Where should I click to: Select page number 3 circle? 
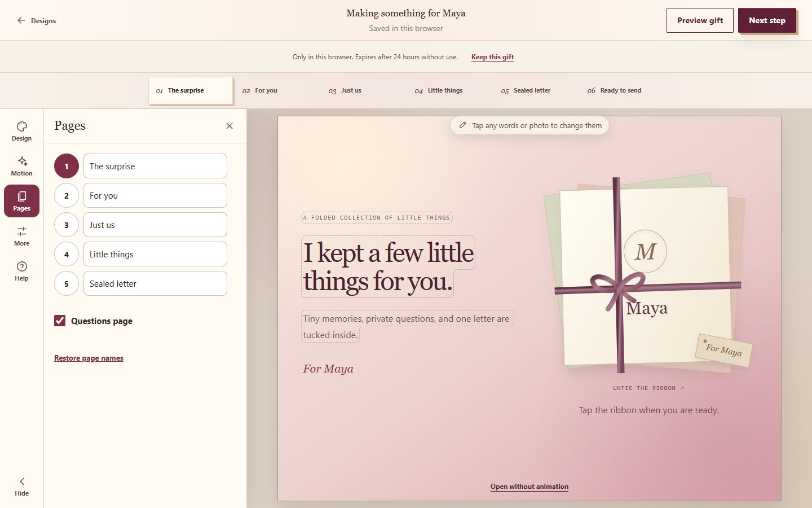(x=67, y=225)
